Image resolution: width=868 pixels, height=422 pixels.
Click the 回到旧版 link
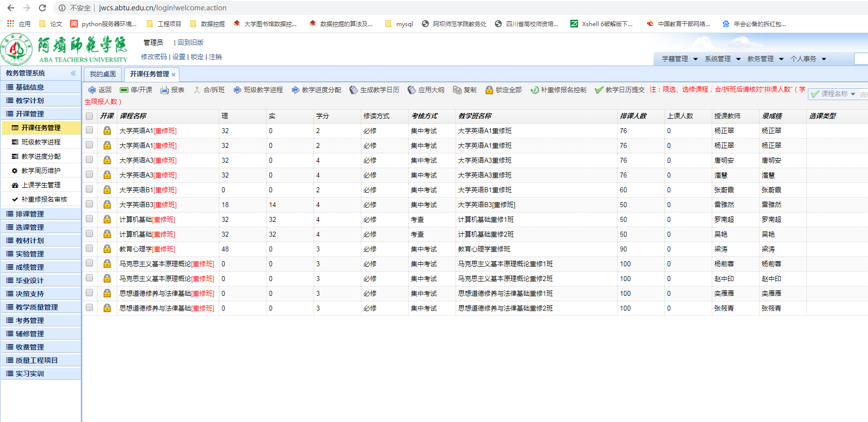coord(190,42)
